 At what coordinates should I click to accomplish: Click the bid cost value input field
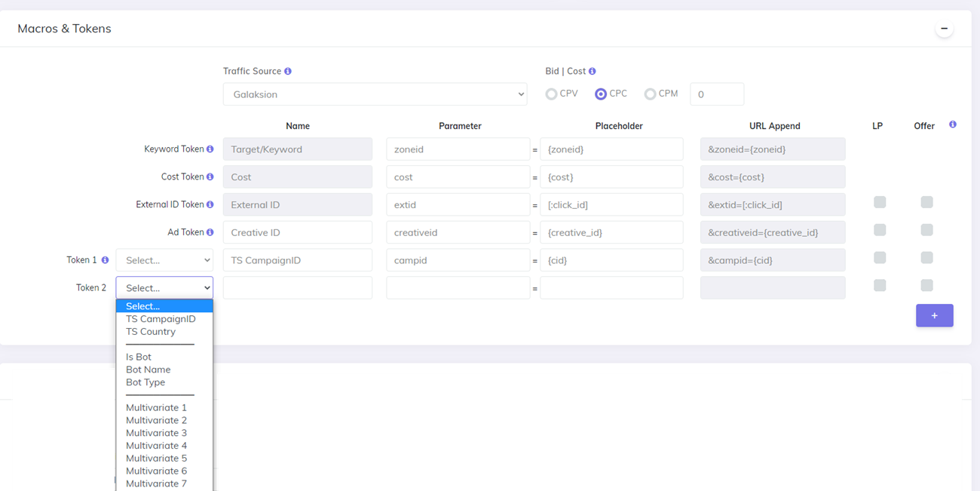pos(716,94)
